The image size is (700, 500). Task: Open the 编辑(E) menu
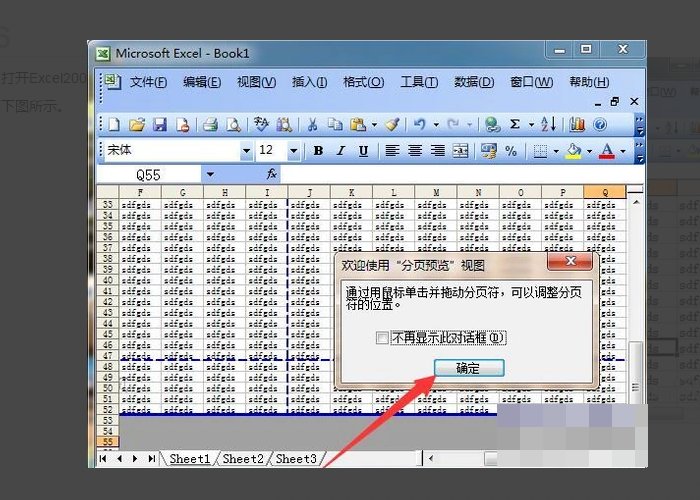[x=202, y=82]
